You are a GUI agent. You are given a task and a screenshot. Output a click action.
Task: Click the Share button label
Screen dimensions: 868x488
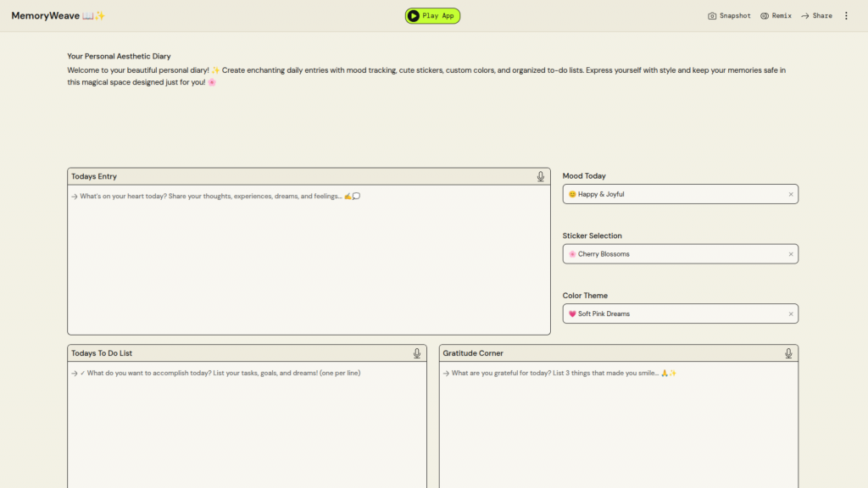click(x=822, y=16)
